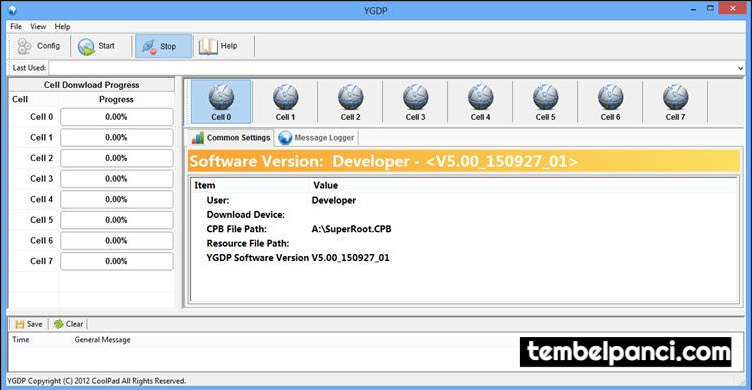Click the 'Cell Donwload Progress' header
Viewport: 752px width, 390px height.
point(92,85)
